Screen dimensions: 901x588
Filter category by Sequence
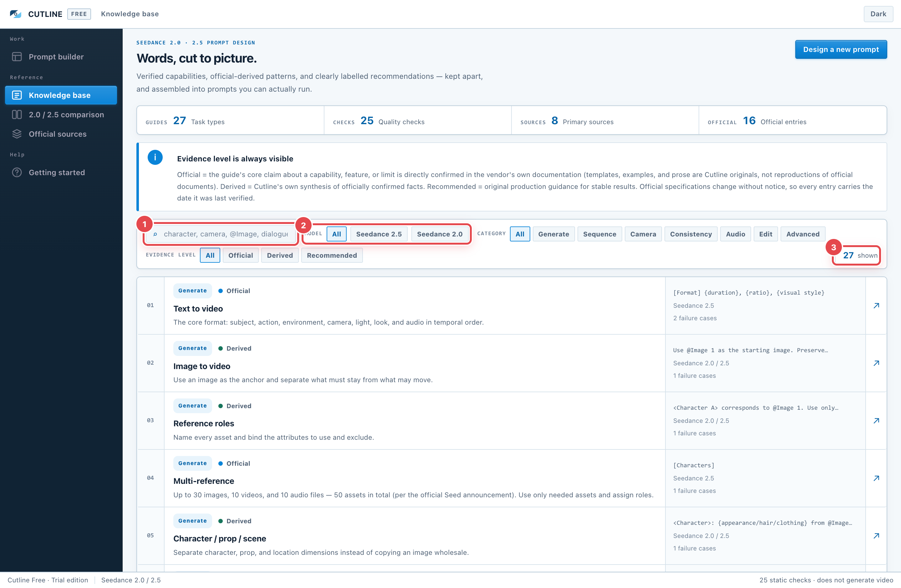coord(600,234)
